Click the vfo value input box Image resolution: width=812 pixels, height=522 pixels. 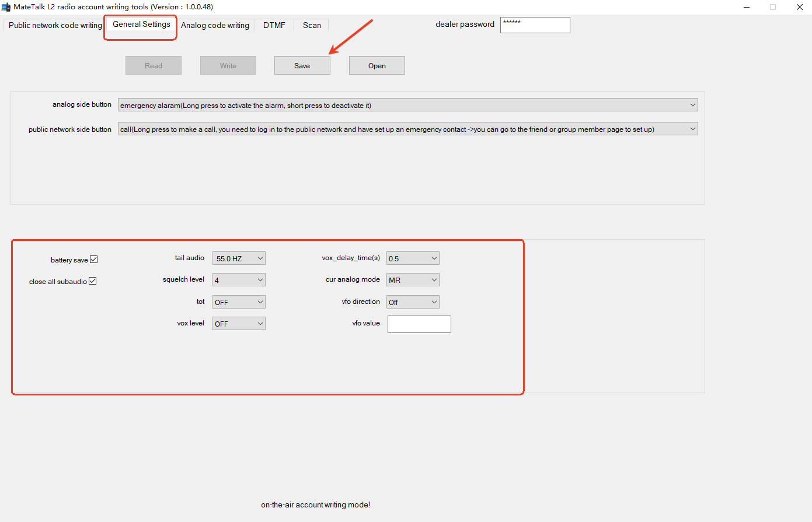pyautogui.click(x=419, y=324)
